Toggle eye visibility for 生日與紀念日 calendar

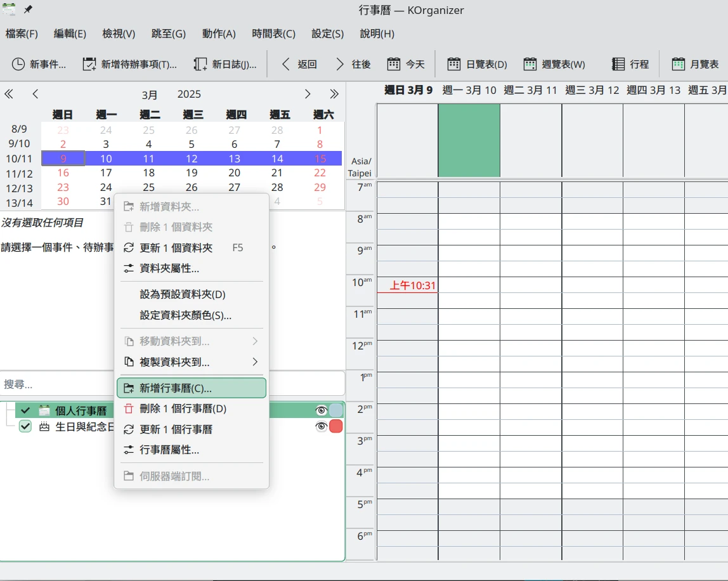click(x=321, y=426)
